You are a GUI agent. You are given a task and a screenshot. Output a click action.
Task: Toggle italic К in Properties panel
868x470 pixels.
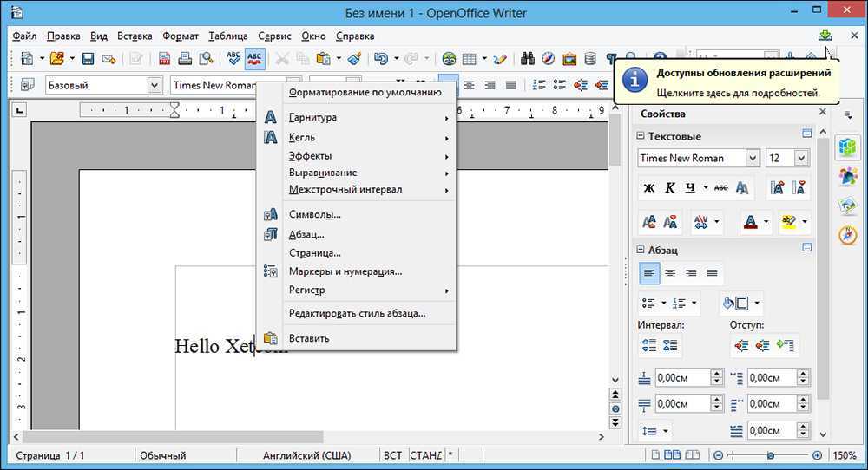pyautogui.click(x=669, y=187)
